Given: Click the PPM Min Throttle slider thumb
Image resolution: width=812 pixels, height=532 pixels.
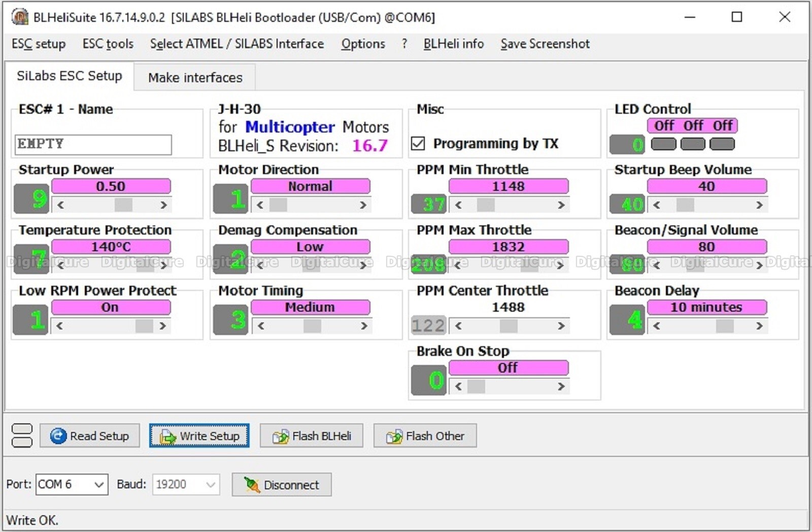Looking at the screenshot, I should 486,205.
